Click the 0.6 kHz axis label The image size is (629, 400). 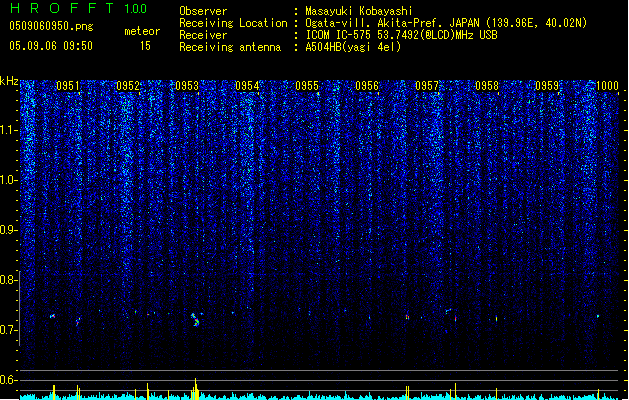[9, 380]
